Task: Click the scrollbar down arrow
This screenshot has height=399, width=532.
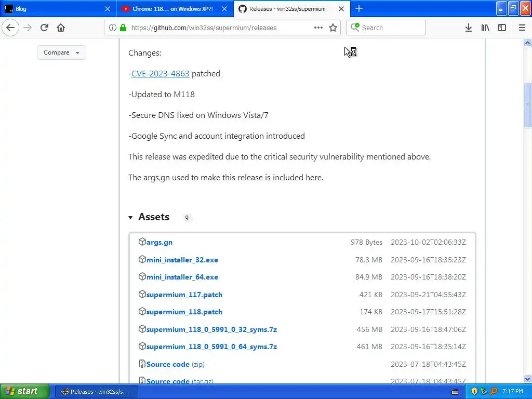Action: [x=527, y=379]
